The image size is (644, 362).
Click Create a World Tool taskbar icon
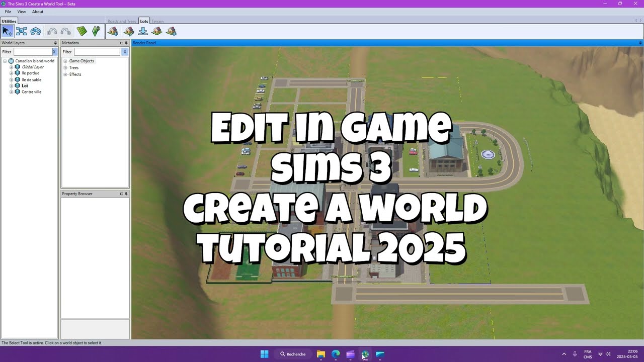(365, 354)
